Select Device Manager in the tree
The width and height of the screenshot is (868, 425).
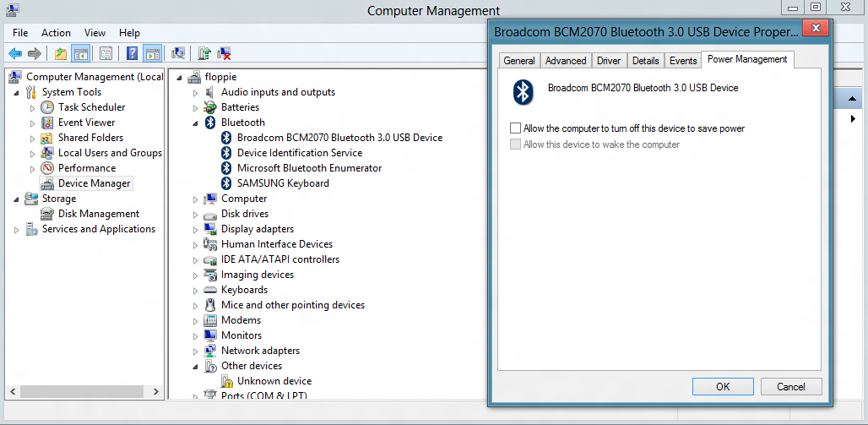94,183
